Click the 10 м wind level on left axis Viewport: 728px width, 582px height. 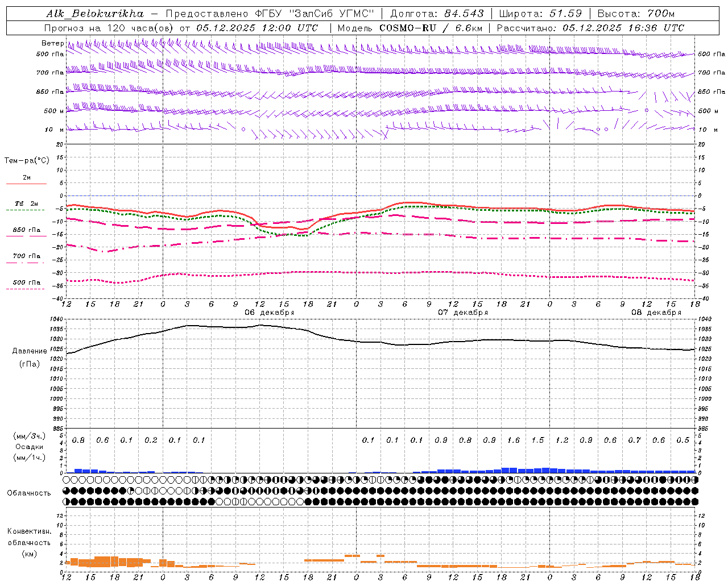[54, 130]
